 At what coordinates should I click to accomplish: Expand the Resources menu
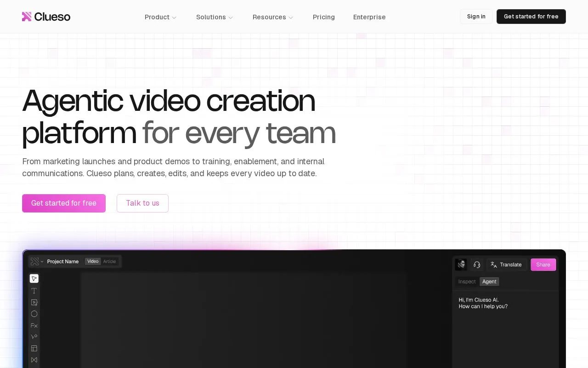[x=273, y=17]
